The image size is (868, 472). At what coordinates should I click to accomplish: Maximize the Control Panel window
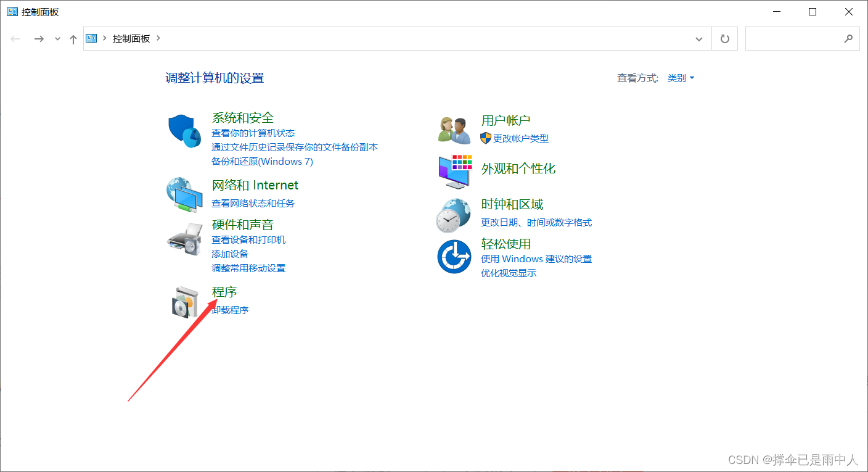(813, 12)
